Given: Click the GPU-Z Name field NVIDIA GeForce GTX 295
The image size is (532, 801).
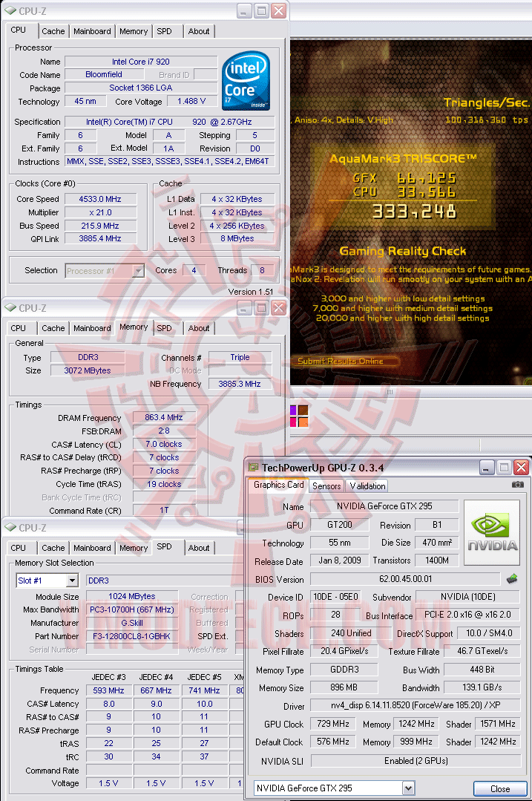Looking at the screenshot, I should (x=384, y=506).
